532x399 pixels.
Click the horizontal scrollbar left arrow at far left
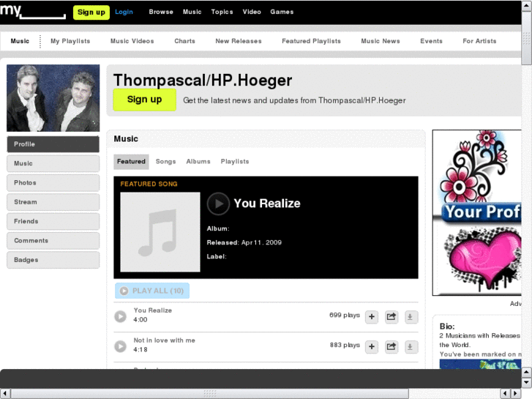point(5,394)
